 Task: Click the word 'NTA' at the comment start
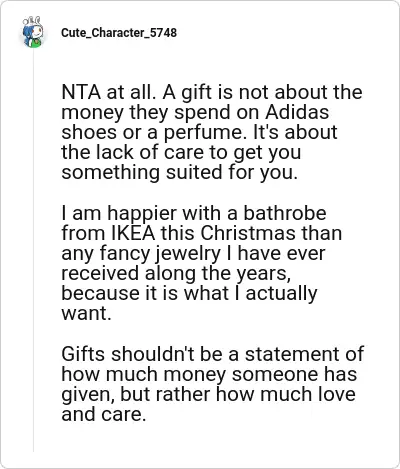click(81, 92)
